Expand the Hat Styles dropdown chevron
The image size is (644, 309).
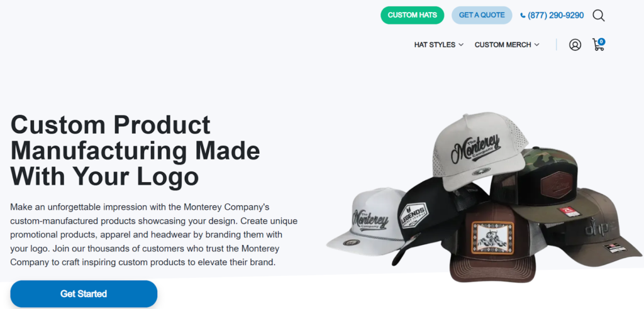(x=461, y=45)
